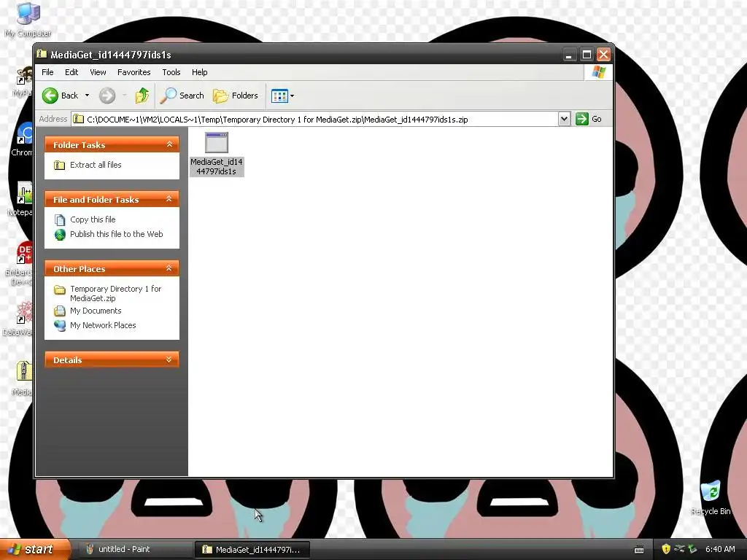Click the Temporary Directory folder icon in sidebar
This screenshot has width=747, height=560.
[60, 289]
